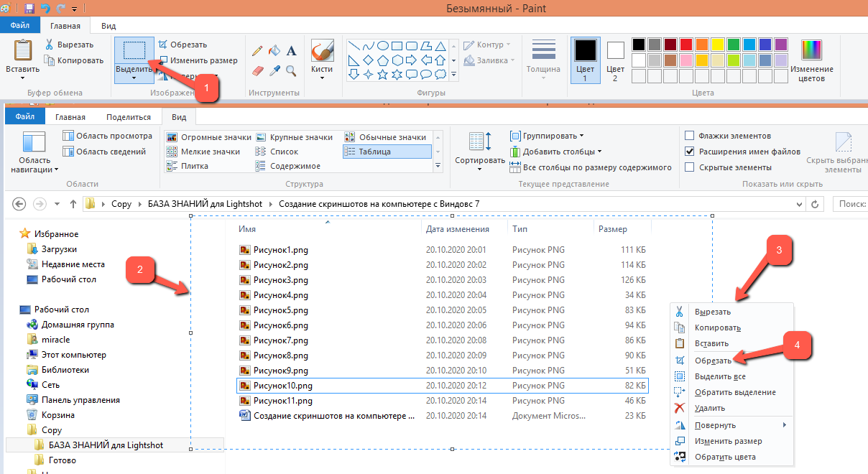Screen dimensions: 868x474
Task: Enable the Item check boxes option
Action: point(690,136)
